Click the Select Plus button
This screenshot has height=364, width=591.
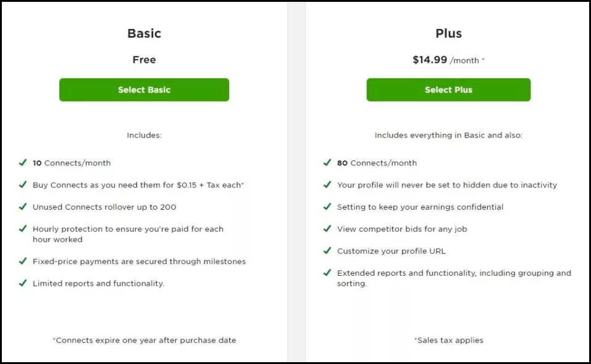pyautogui.click(x=448, y=89)
